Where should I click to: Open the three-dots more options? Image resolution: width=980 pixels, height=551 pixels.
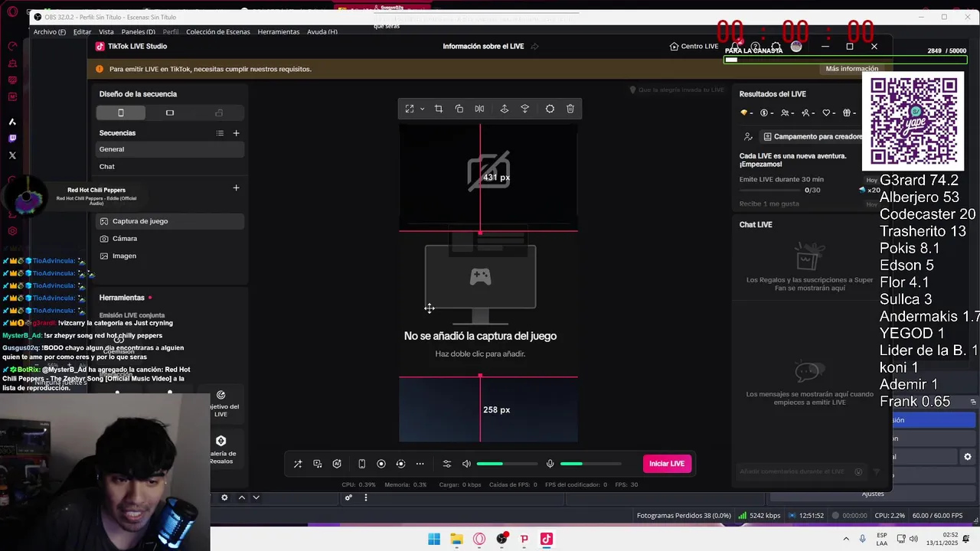(420, 464)
